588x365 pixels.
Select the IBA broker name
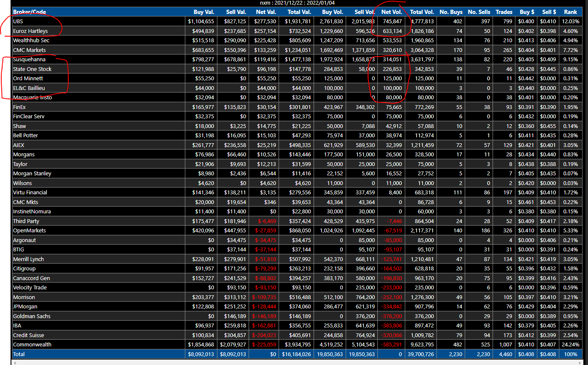(x=17, y=325)
